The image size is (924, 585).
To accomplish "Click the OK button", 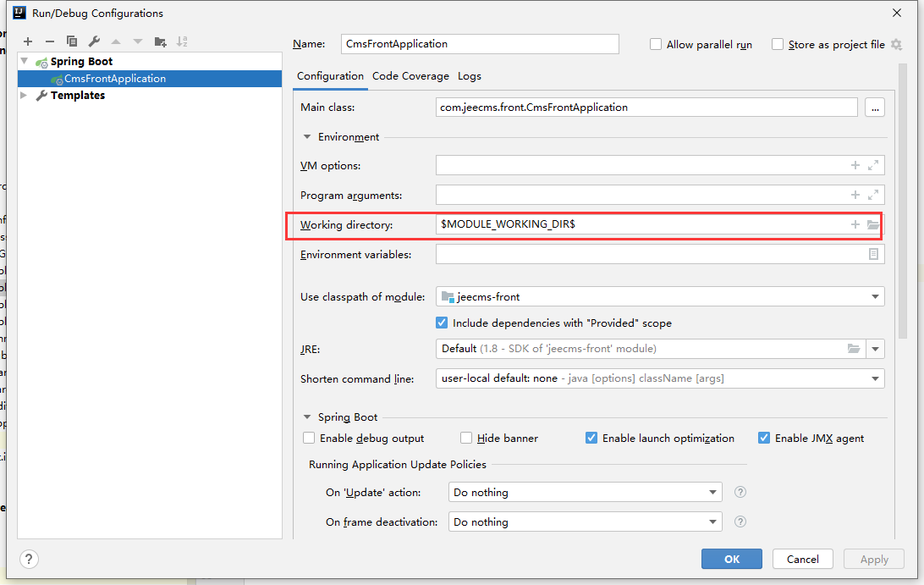I will (731, 559).
